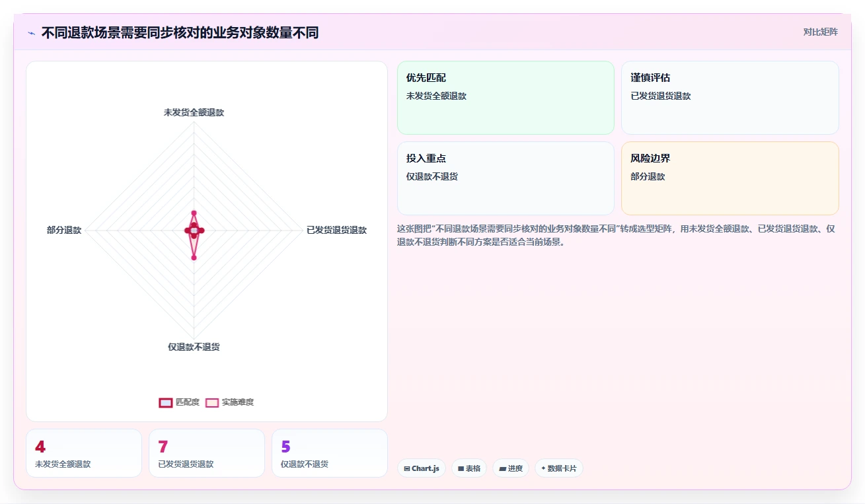Click the 部分退款 radar axis label
Screen dimensions: 865x504
(64, 230)
